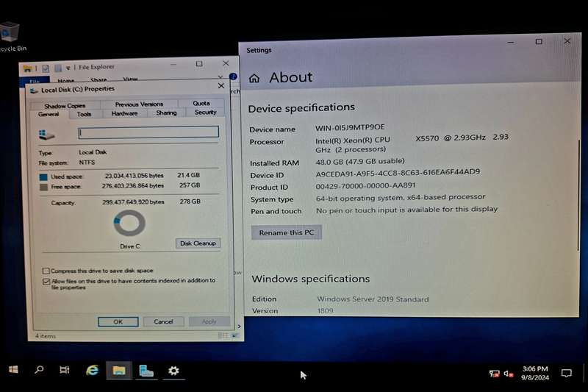This screenshot has width=588, height=392.
Task: Launch Internet Explorer from the taskbar
Action: coord(93,371)
